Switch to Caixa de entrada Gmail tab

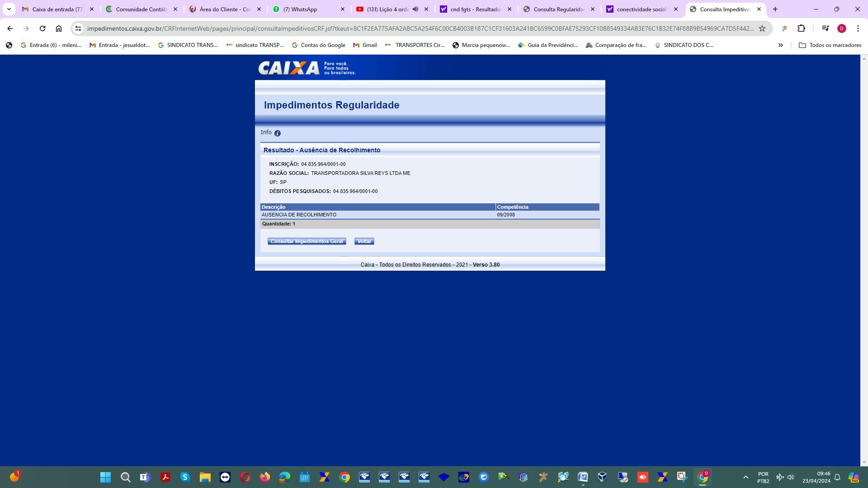[x=57, y=9]
